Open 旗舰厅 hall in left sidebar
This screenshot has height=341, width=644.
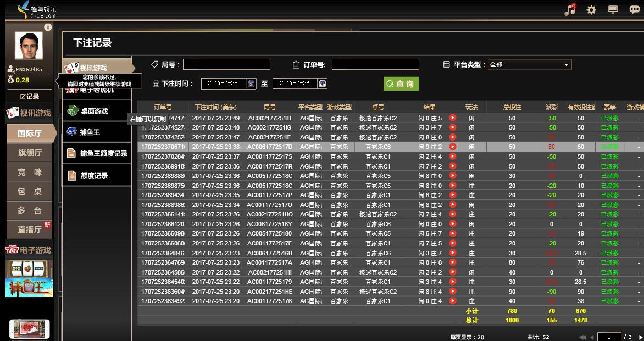(30, 153)
